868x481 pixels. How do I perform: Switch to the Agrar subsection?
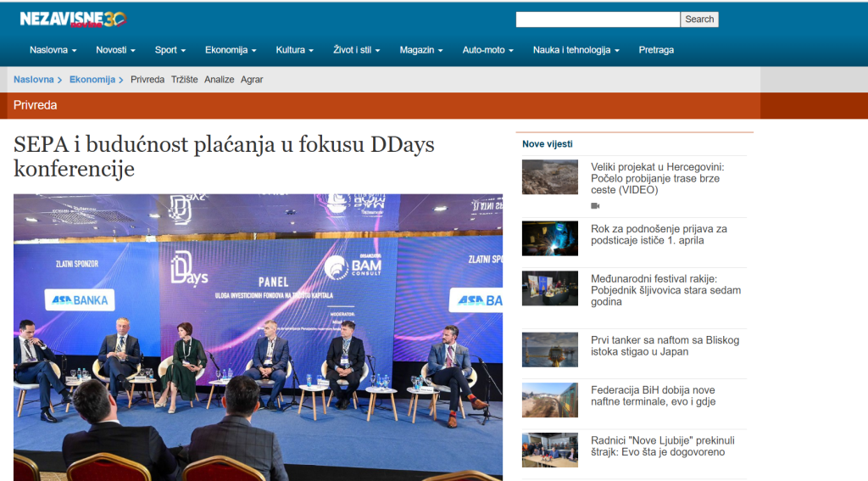[x=252, y=79]
